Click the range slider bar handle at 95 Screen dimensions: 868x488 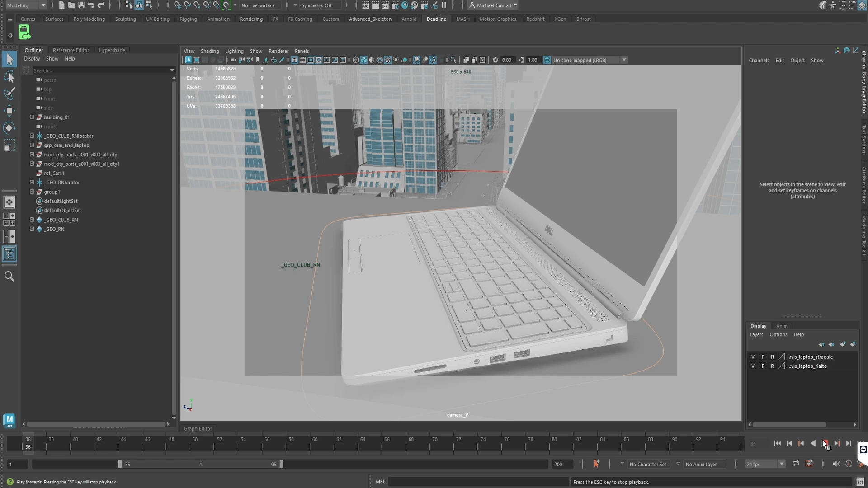pos(281,464)
